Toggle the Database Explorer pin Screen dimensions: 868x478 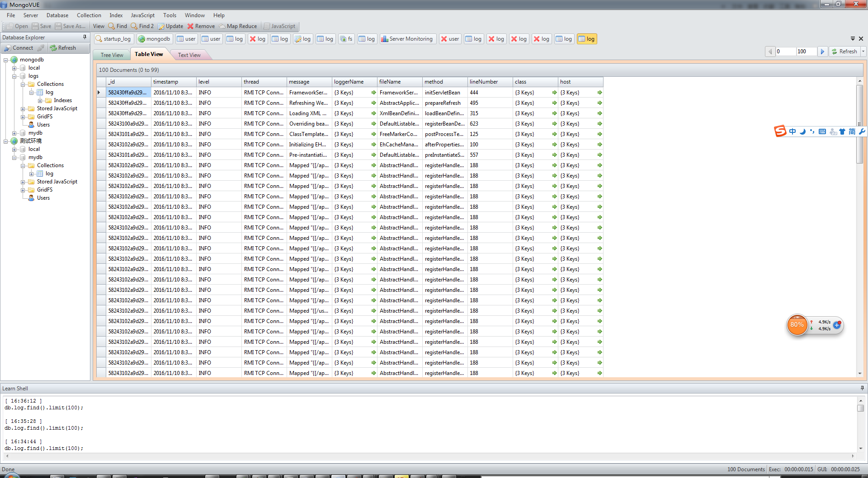coord(85,37)
